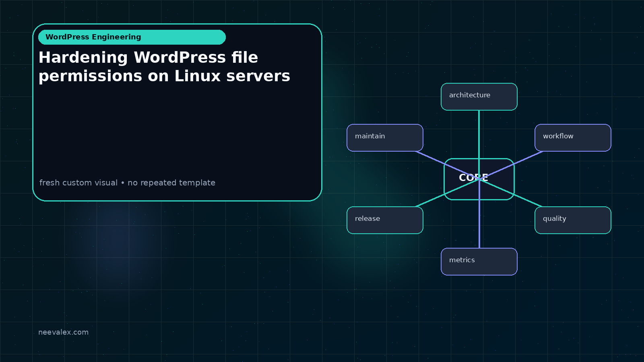Click the release node box
The width and height of the screenshot is (644, 362).
[x=385, y=220]
